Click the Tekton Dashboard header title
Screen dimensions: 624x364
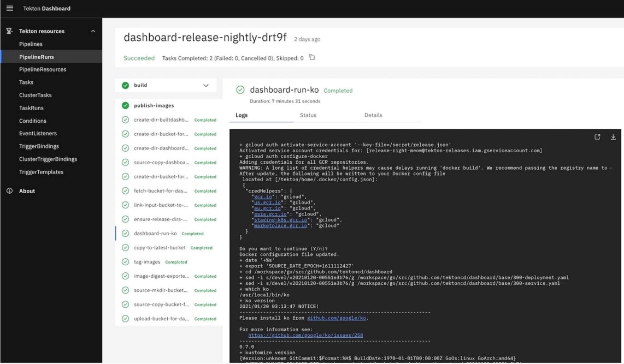46,8
